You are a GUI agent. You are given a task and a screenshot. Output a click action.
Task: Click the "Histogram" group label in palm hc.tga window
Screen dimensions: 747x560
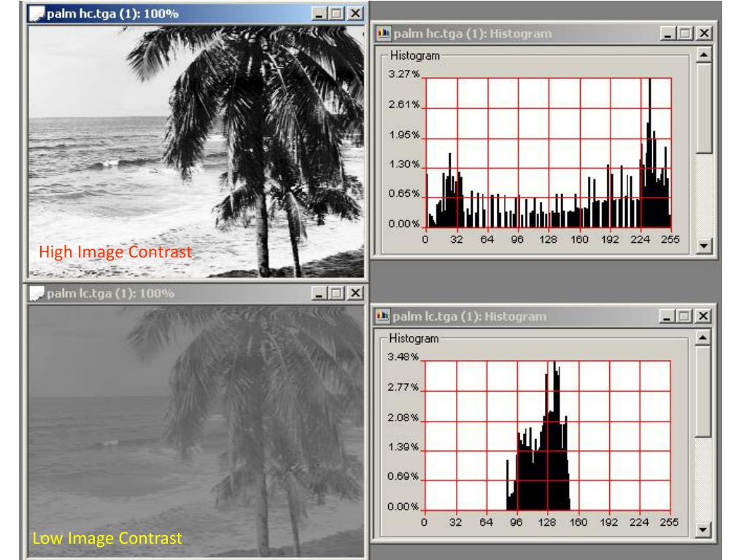click(415, 55)
